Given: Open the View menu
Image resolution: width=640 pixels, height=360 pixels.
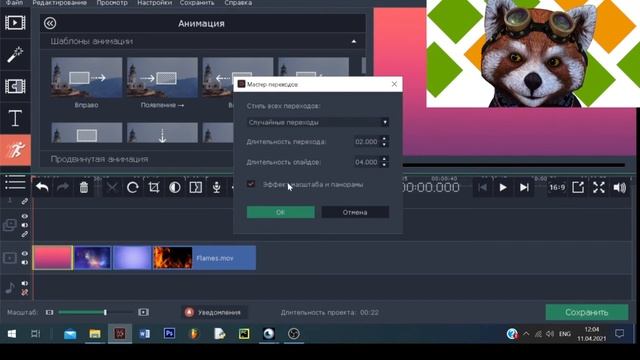Looking at the screenshot, I should click(x=112, y=3).
